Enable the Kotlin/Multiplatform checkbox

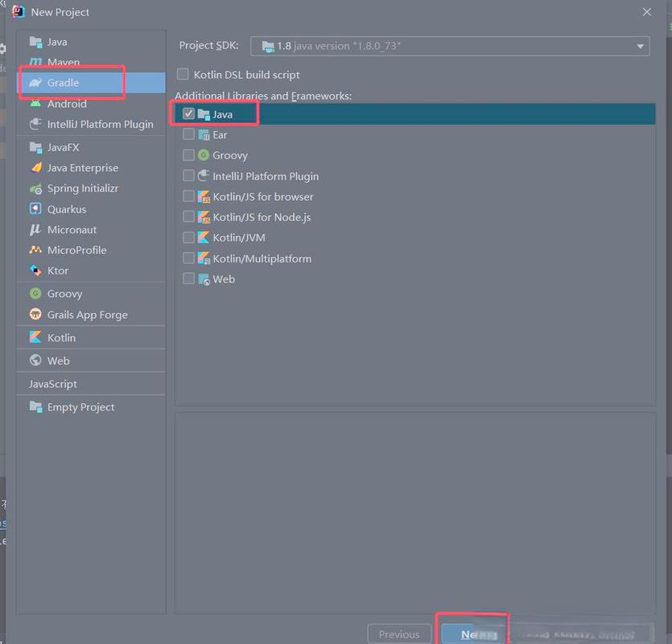pyautogui.click(x=188, y=258)
